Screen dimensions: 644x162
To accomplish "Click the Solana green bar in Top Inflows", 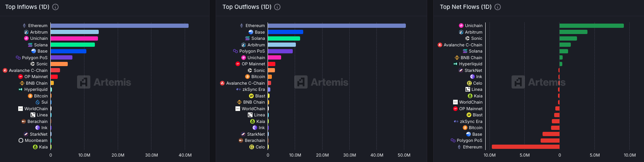I will [x=73, y=45].
